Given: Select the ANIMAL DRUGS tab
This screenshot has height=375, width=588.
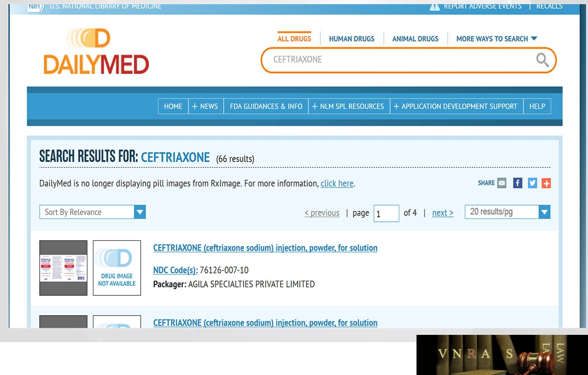Looking at the screenshot, I should pyautogui.click(x=416, y=39).
